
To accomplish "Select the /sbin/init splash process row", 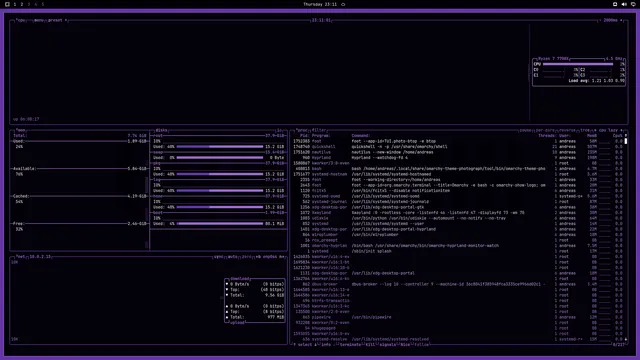I will [458, 251].
